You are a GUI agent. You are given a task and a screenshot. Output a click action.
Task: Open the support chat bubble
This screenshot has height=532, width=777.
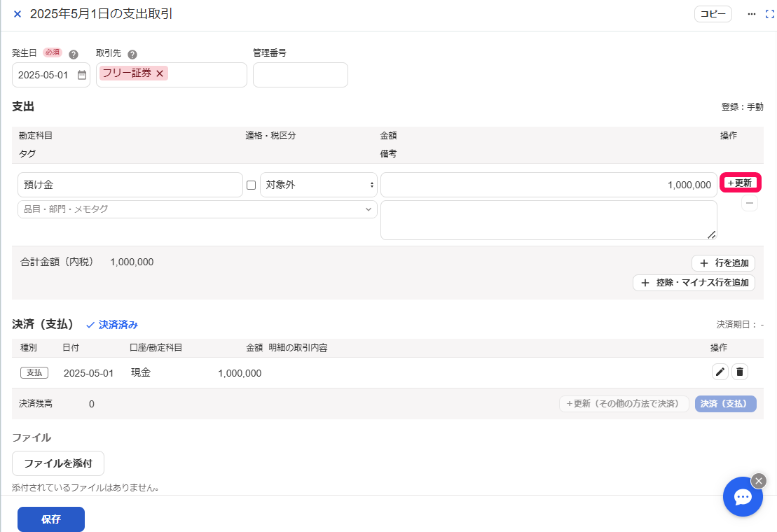(x=742, y=496)
